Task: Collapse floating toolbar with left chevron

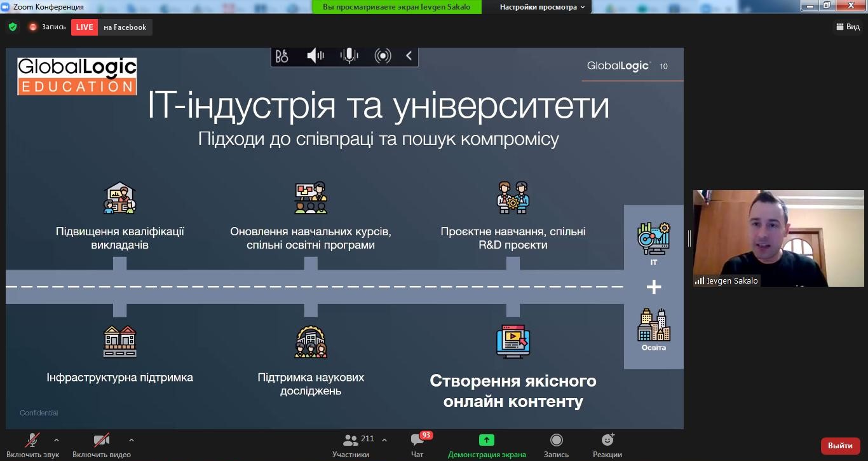Action: 409,56
